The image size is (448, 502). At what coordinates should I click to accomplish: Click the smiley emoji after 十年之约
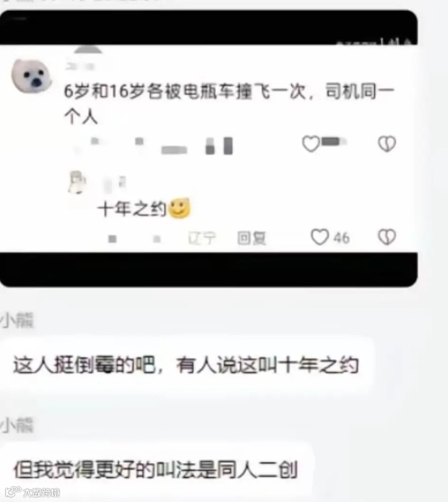(179, 209)
